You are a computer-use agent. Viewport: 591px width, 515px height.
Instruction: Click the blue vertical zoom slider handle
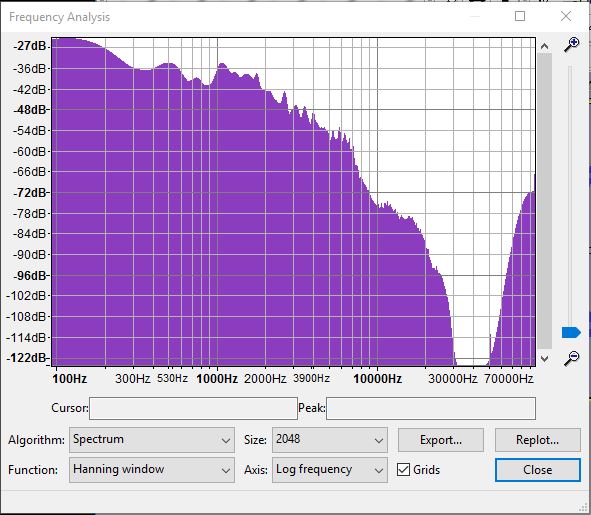[x=571, y=333]
